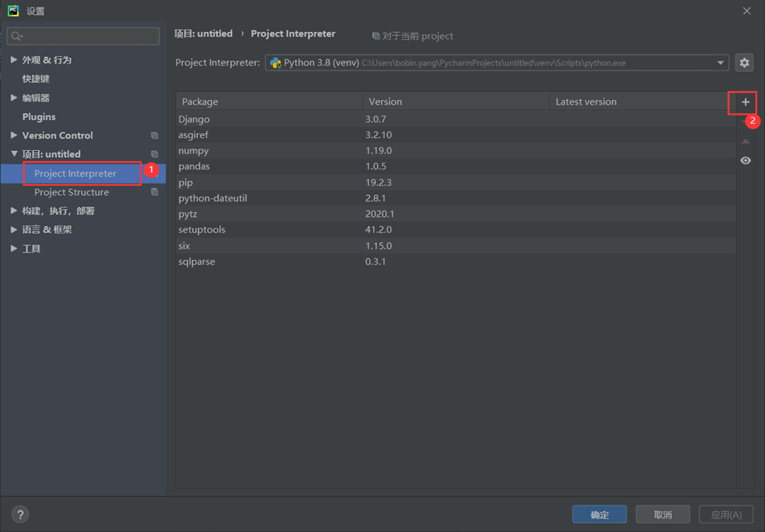The image size is (765, 532).
Task: Click version 41.2.0 of setuptools
Action: point(379,229)
